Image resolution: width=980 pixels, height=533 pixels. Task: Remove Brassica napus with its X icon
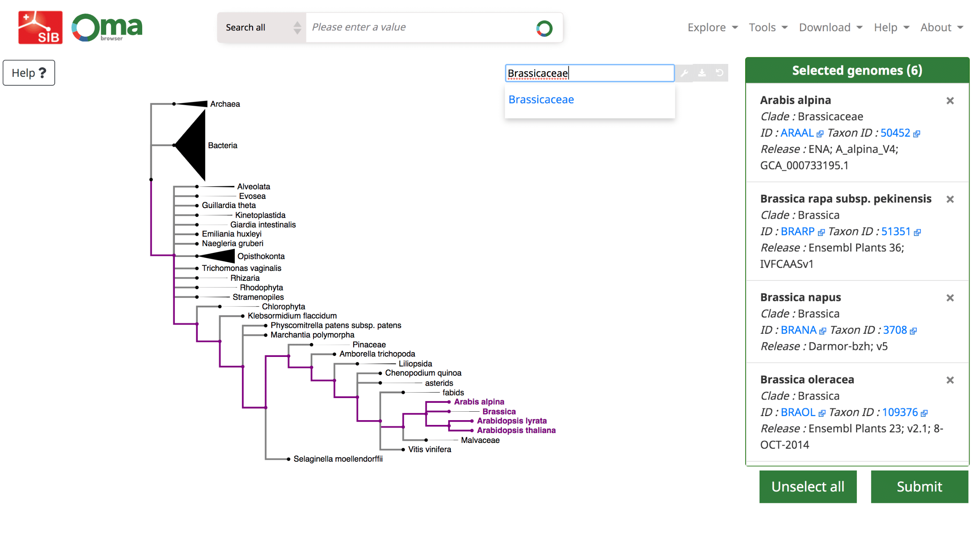(950, 298)
